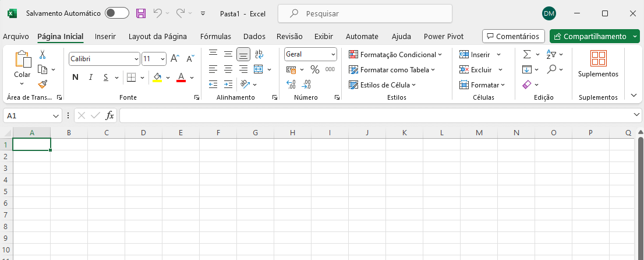Screen dimensions: 644x260
Task: Click the AutoSum sigma icon
Action: (x=526, y=54)
